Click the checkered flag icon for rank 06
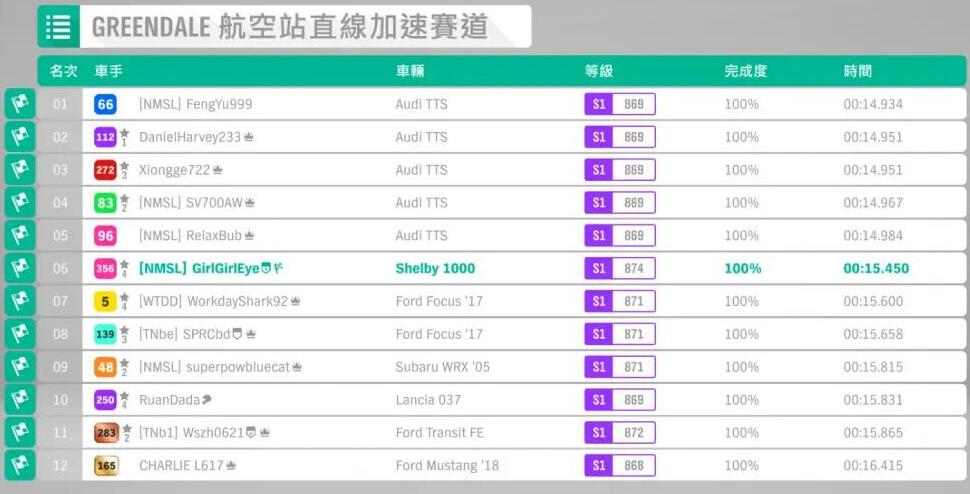 point(20,268)
